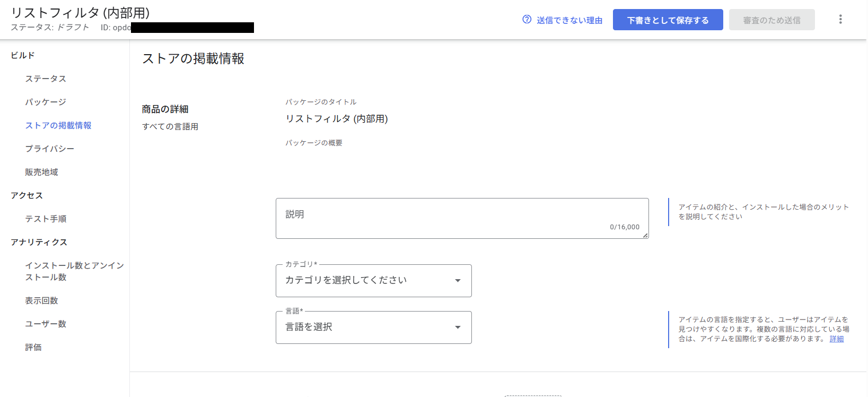Go to パッケージ section
This screenshot has width=868, height=397.
pyautogui.click(x=46, y=102)
